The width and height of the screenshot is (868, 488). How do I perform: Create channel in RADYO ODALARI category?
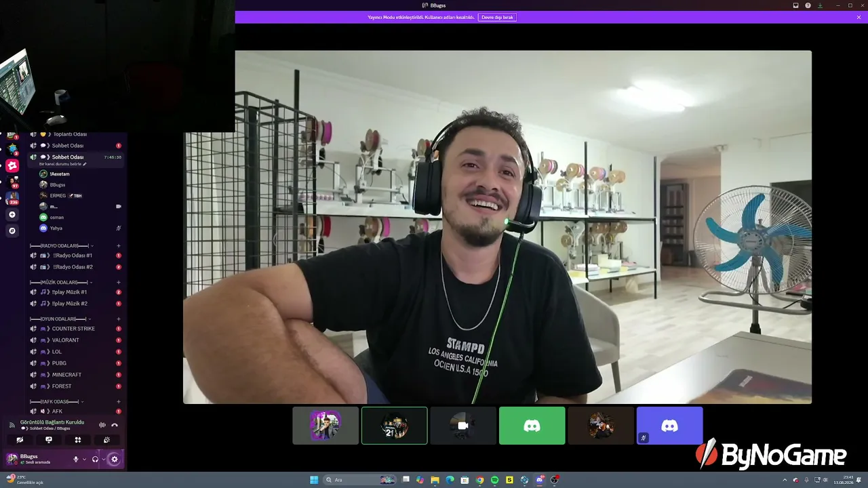[x=119, y=245]
